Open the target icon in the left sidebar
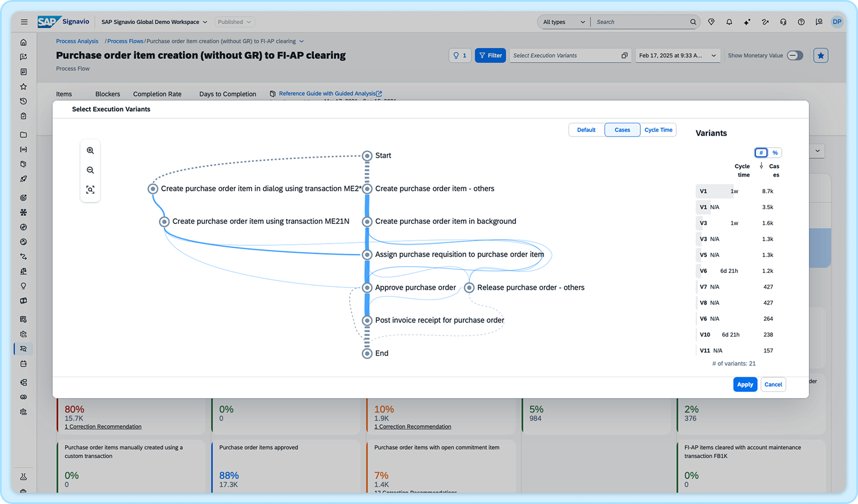Viewport: 858px width, 504px height. tap(24, 198)
